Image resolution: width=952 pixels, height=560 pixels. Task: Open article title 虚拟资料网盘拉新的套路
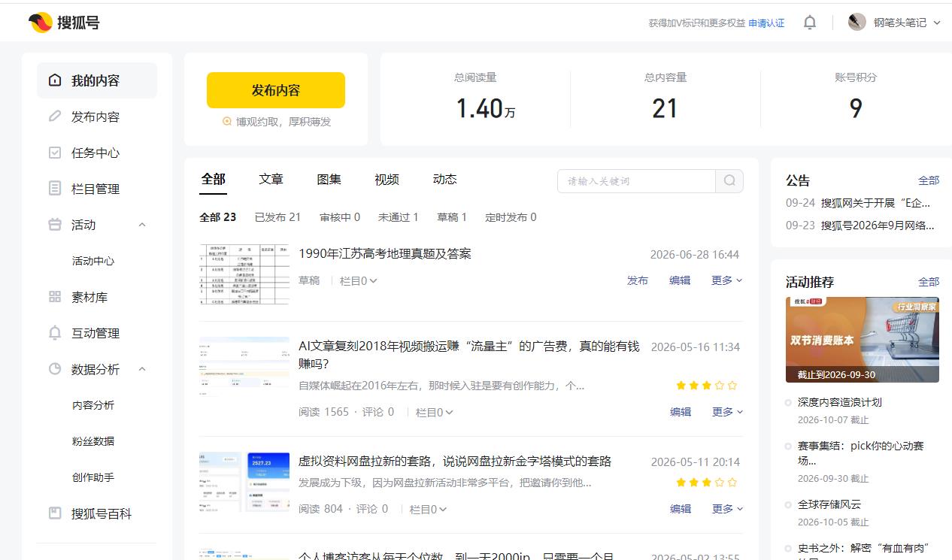pyautogui.click(x=455, y=462)
